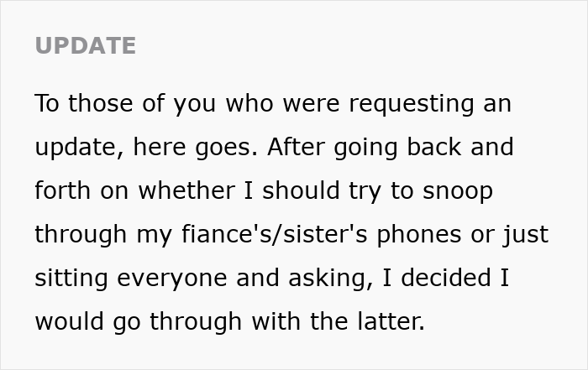Click the word 'goes.' in second line
The width and height of the screenshot is (588, 370).
click(x=226, y=148)
